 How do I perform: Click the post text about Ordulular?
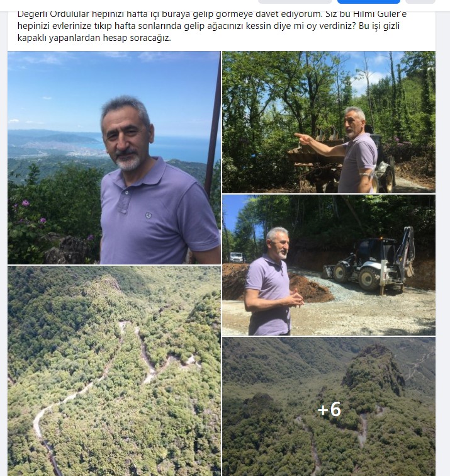pyautogui.click(x=212, y=26)
